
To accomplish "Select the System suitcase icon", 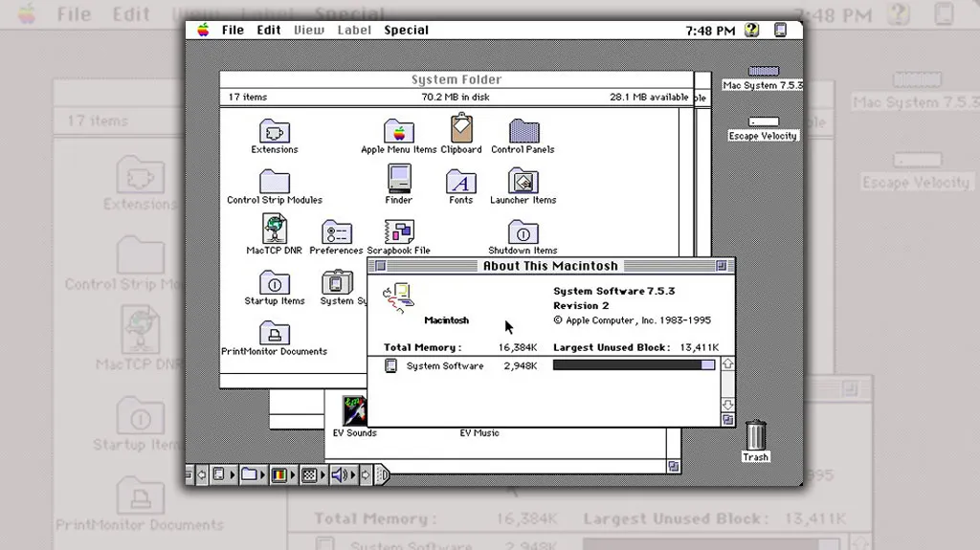I will (x=337, y=282).
